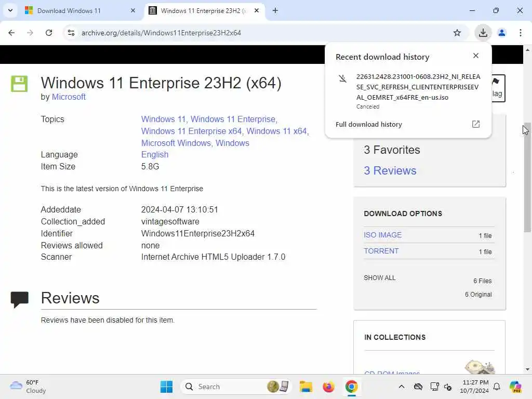This screenshot has height=399, width=532.
Task: Click the scrollbar down arrow
Action: [527, 369]
